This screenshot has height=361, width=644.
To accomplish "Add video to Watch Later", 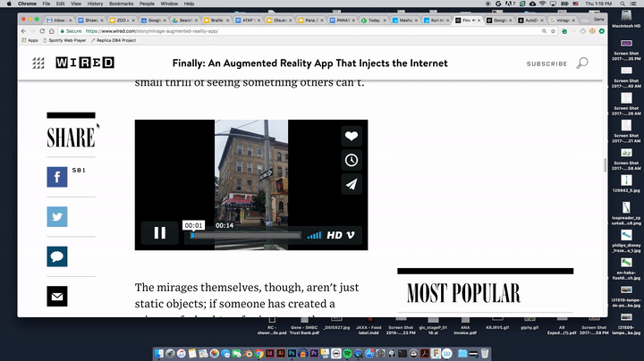I will [352, 160].
